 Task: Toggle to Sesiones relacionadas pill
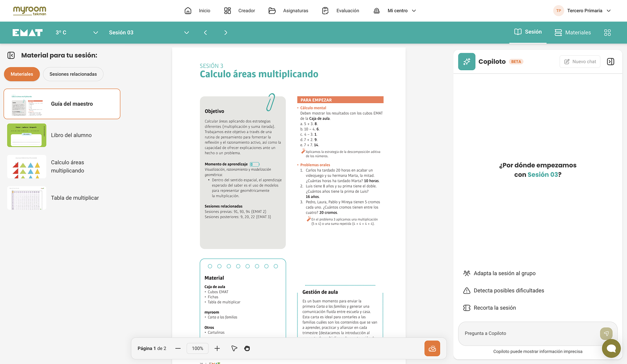tap(73, 74)
